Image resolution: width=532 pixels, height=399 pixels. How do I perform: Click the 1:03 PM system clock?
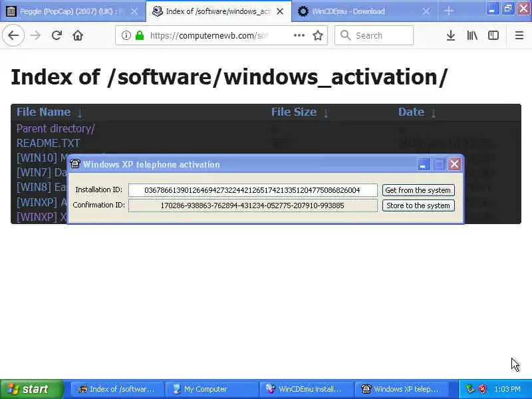[x=507, y=389]
